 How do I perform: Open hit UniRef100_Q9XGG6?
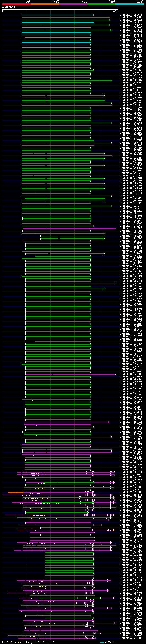coord(131,17)
